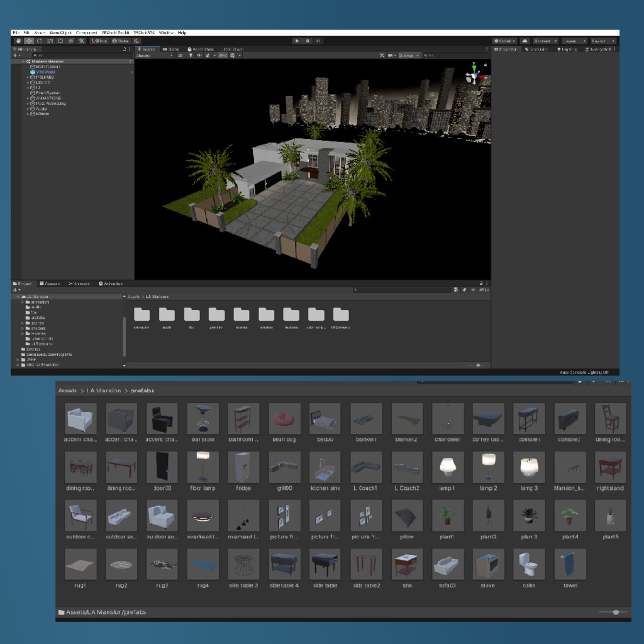Toggle scene audio in the Scene view toolbar
This screenshot has height=644, width=644.
tap(200, 55)
